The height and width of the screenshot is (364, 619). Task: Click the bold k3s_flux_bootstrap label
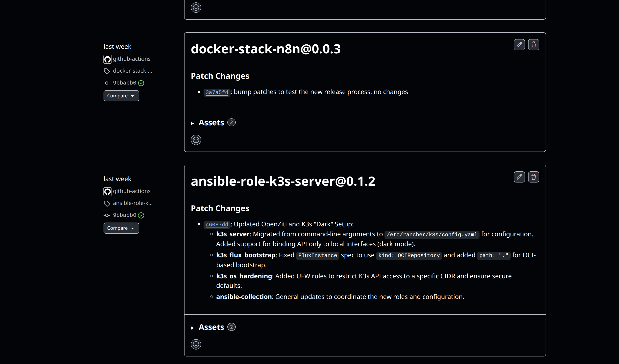coord(246,255)
